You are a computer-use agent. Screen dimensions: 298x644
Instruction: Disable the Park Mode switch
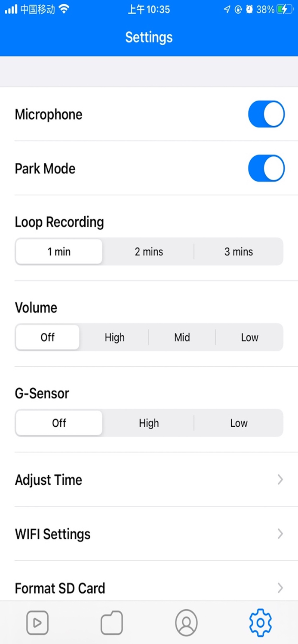click(266, 168)
